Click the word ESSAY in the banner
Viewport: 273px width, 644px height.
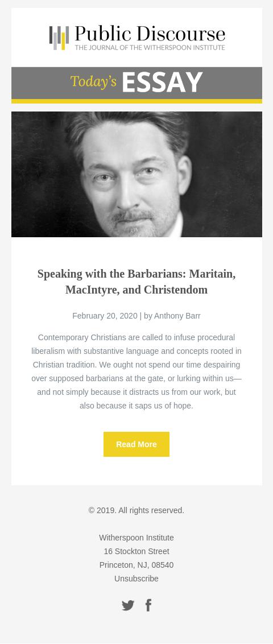[162, 82]
